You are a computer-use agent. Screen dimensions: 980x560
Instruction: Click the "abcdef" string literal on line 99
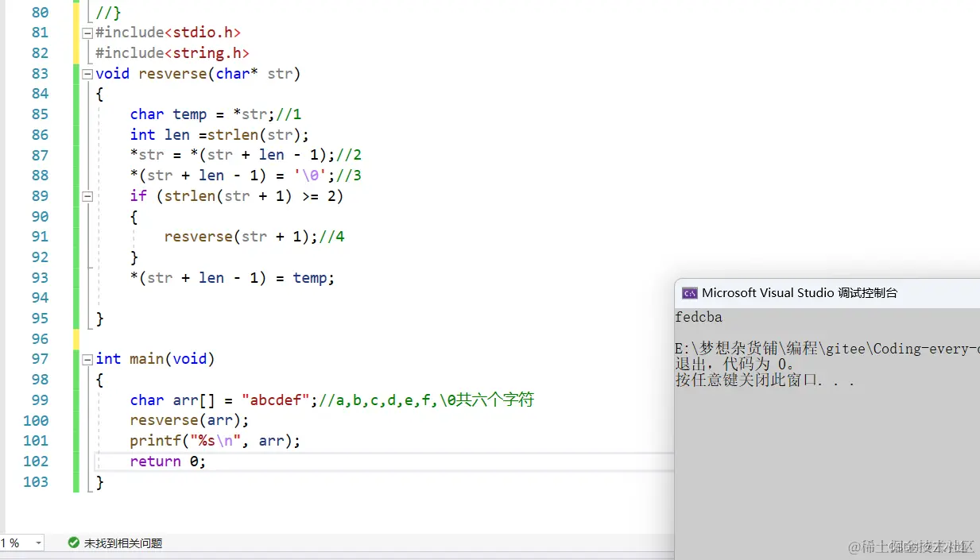275,400
